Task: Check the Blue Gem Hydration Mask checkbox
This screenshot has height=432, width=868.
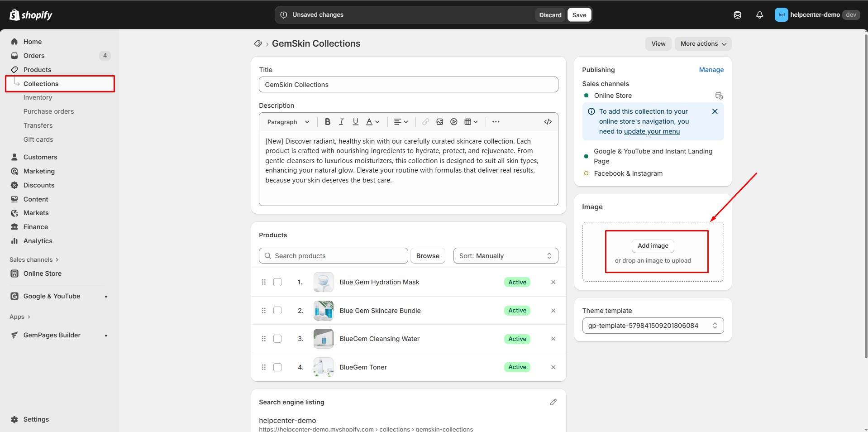Action: (x=277, y=282)
